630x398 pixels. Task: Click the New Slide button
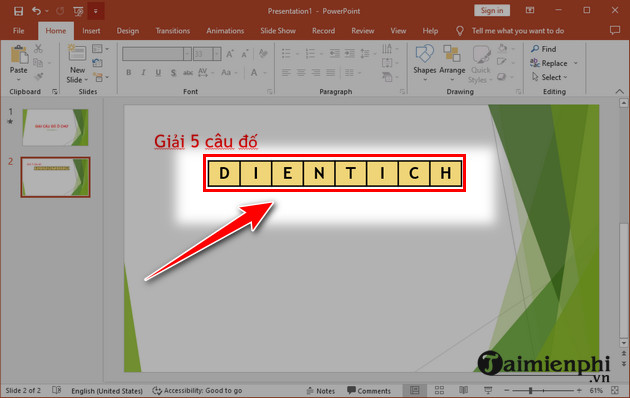[77, 63]
